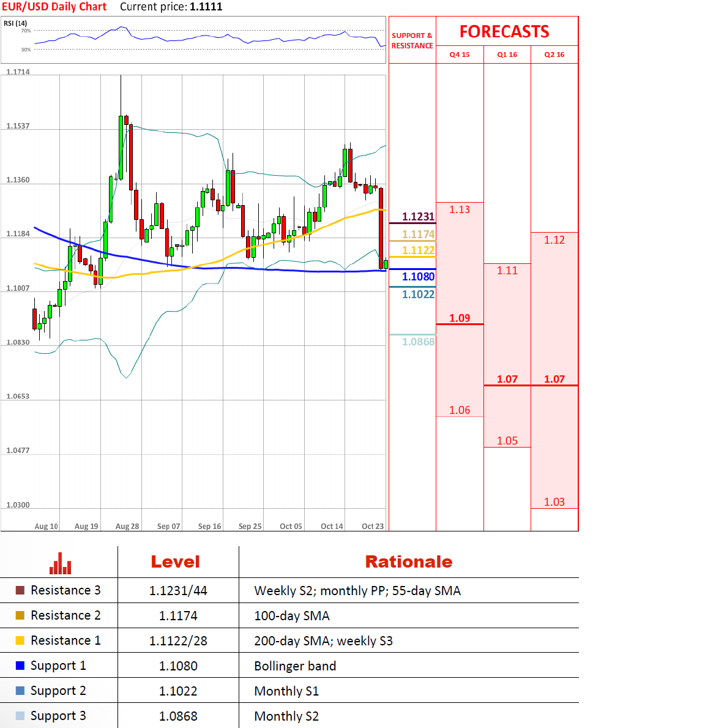Click the '100-day SMA' rationale
Viewport: 705px width, 728px height.
tap(292, 615)
